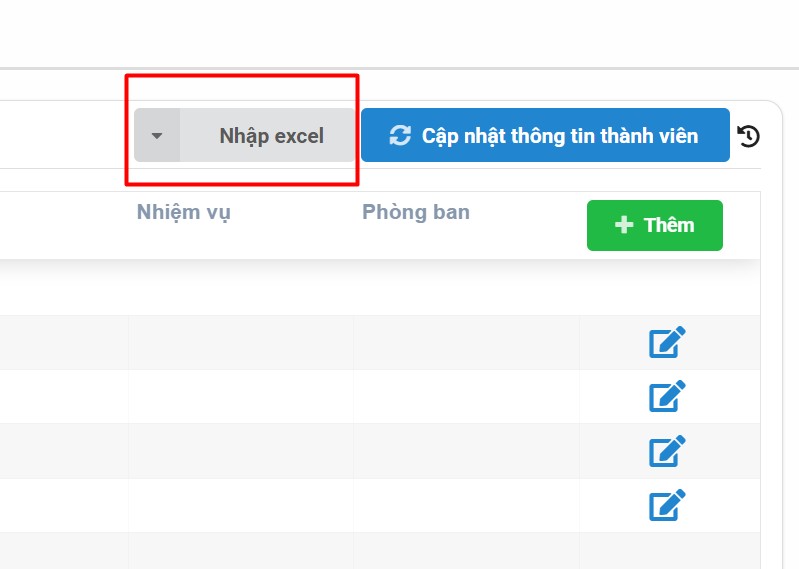Viewport: 799px width, 569px height.
Task: Open the dropdown arrow beside Nhập excel
Action: [157, 136]
